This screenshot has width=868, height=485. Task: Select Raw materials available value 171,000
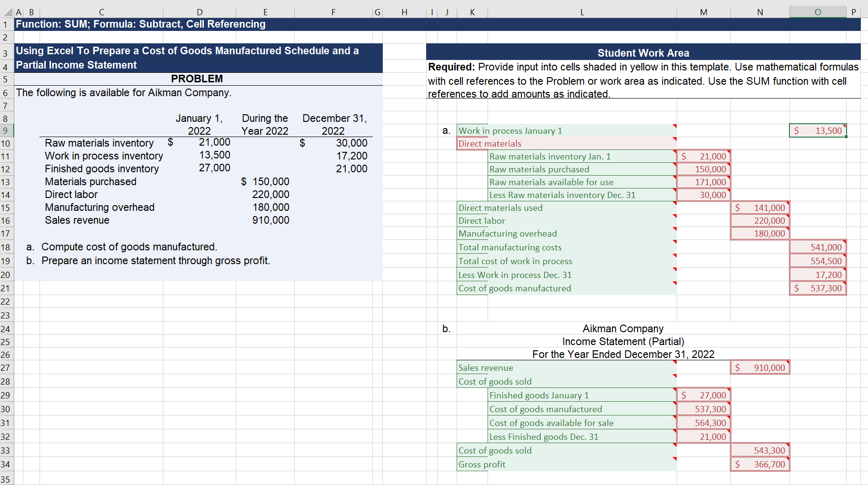click(703, 182)
